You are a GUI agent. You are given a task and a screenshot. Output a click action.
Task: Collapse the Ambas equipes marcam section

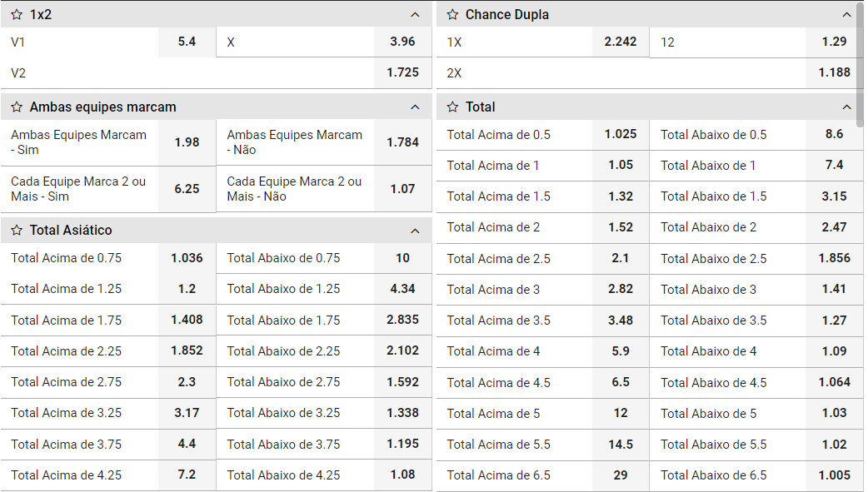coord(415,107)
